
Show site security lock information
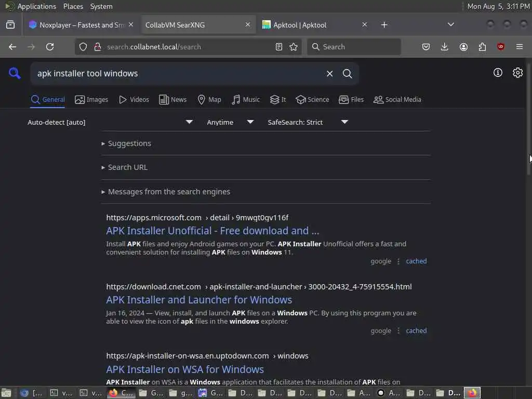coord(98,47)
